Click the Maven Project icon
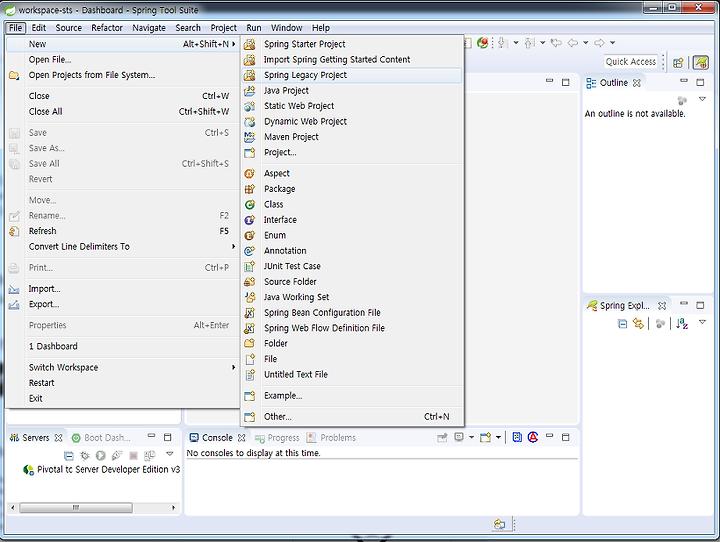The image size is (720, 542). pyautogui.click(x=249, y=137)
